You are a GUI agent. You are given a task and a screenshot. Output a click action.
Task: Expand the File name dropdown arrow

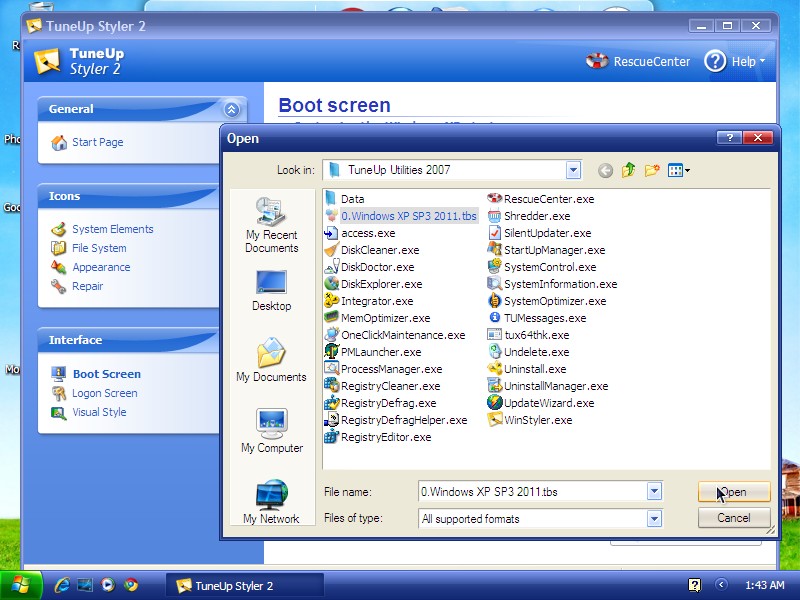pos(654,491)
